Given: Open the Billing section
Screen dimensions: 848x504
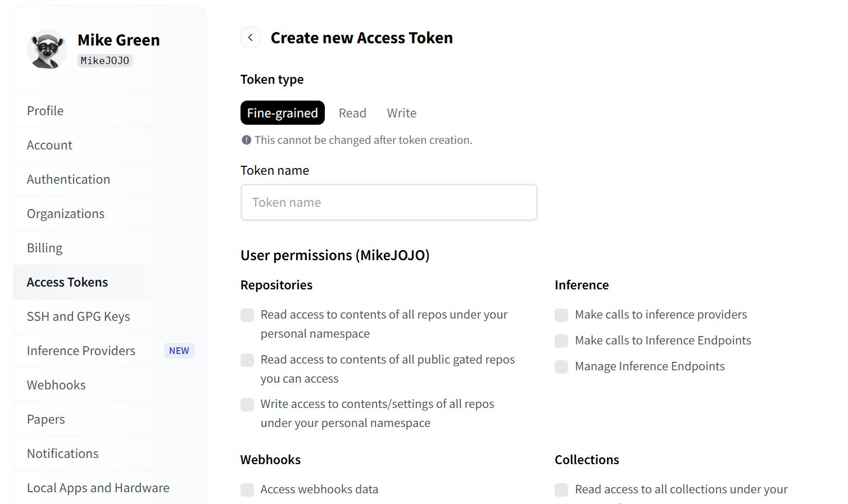Looking at the screenshot, I should pos(45,248).
